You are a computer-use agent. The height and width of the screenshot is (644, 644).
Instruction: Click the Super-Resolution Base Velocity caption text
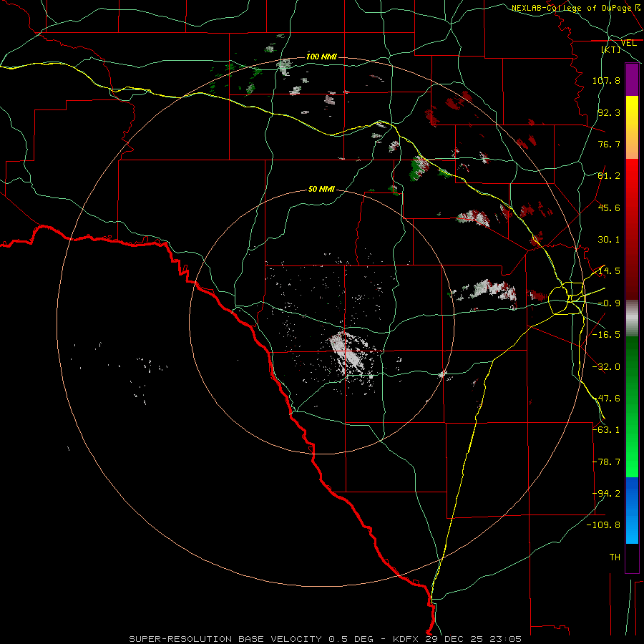coord(326,639)
